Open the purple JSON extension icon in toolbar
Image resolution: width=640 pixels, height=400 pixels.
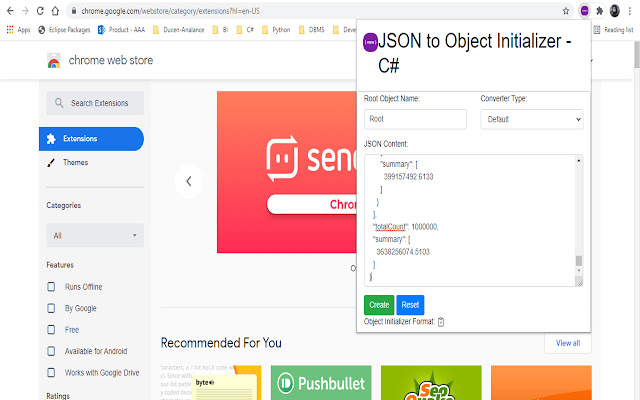click(584, 11)
